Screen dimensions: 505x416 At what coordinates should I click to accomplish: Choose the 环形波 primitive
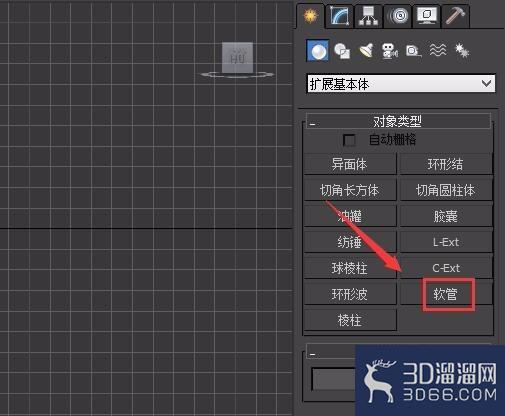[350, 294]
